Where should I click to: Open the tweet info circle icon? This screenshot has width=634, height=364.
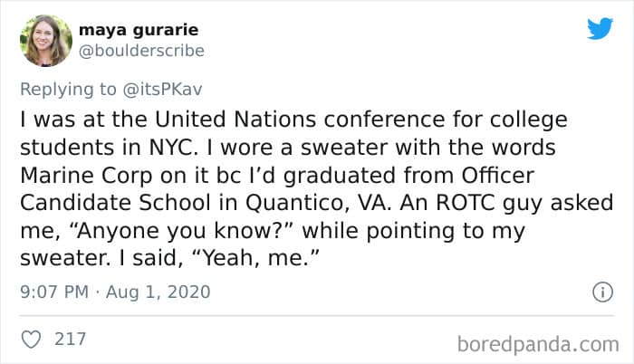click(x=598, y=292)
